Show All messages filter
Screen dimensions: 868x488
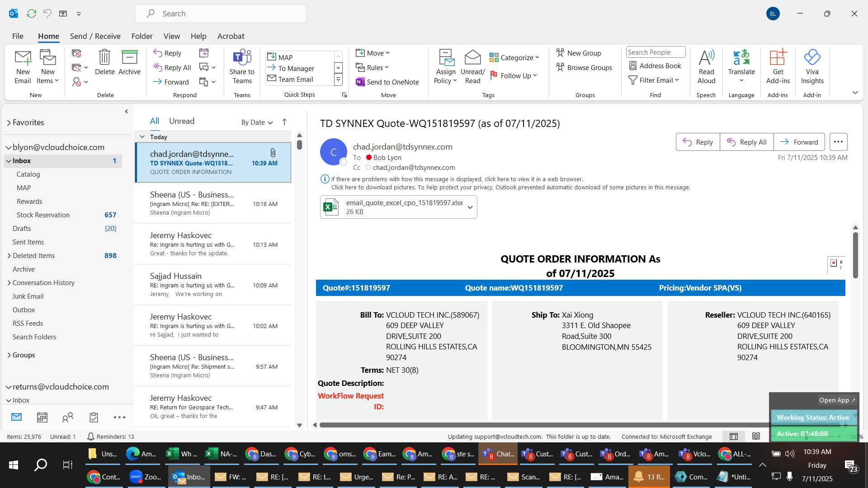pos(155,121)
